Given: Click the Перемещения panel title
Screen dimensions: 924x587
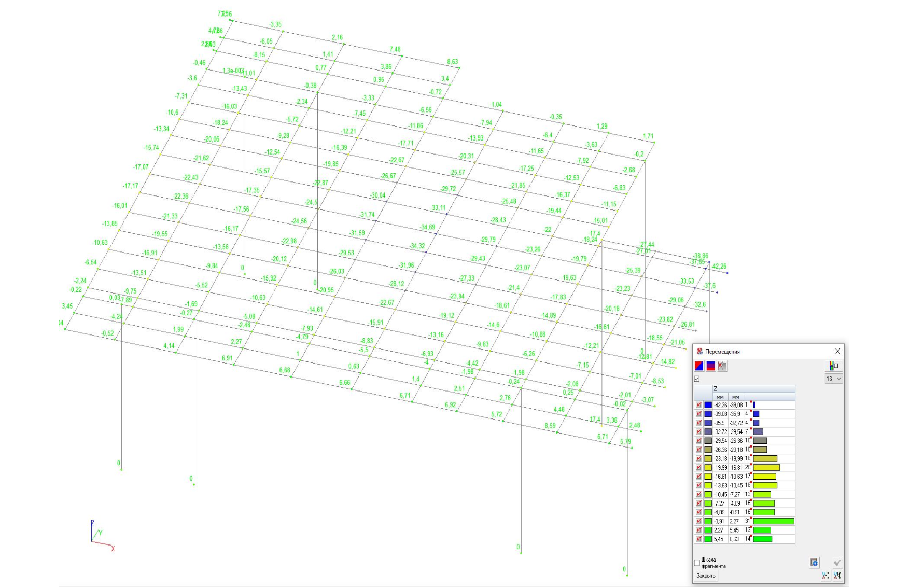Looking at the screenshot, I should [x=722, y=352].
